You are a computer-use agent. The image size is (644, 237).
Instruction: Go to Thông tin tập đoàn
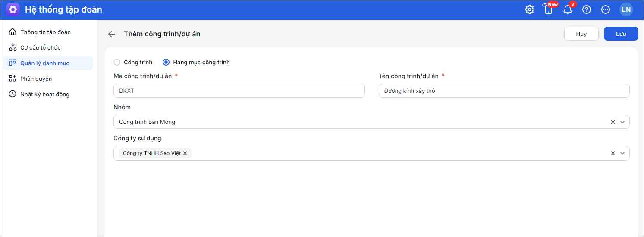click(x=45, y=32)
